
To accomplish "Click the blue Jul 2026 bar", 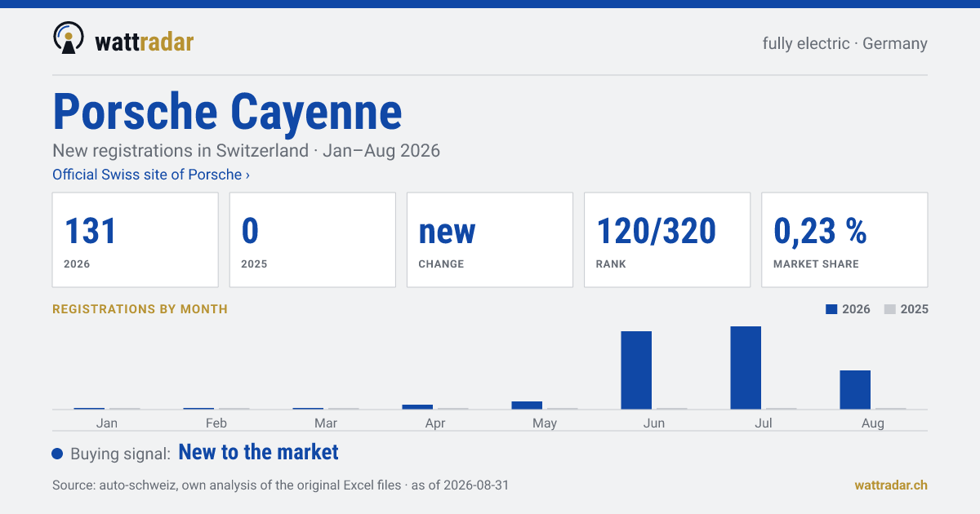I will click(x=746, y=367).
